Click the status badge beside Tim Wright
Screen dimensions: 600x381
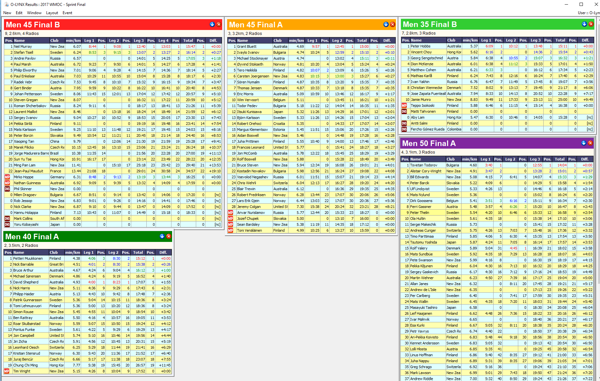coord(7,371)
